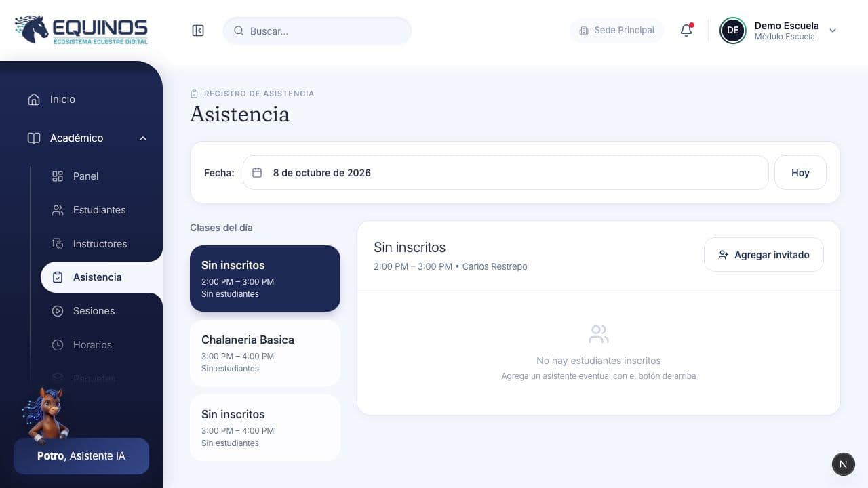
Task: Click the Estudiantes people icon
Action: (58, 210)
